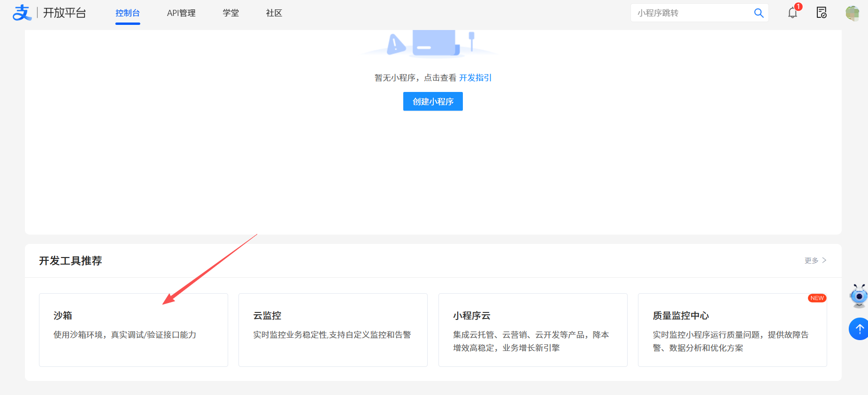Open the notification bell
Viewport: 868px width, 395px height.
[792, 13]
